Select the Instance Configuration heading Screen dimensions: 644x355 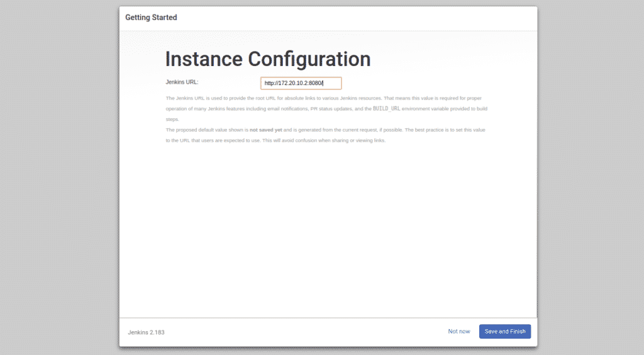pos(267,59)
